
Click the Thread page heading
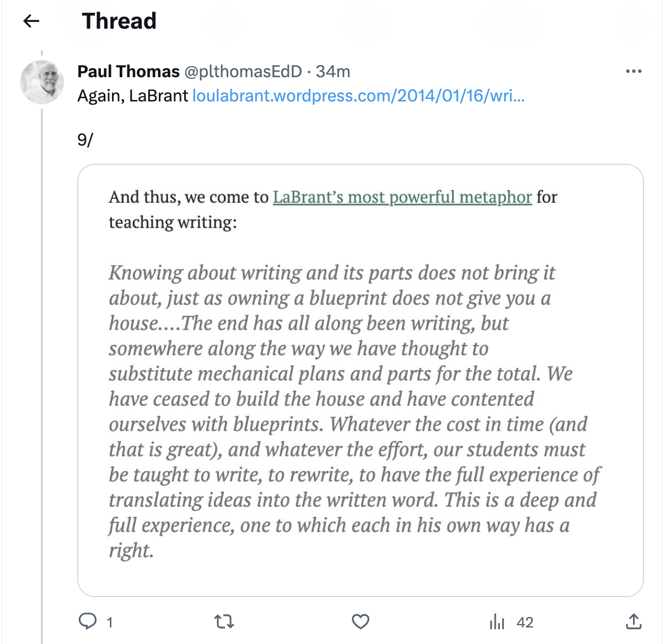tap(119, 21)
